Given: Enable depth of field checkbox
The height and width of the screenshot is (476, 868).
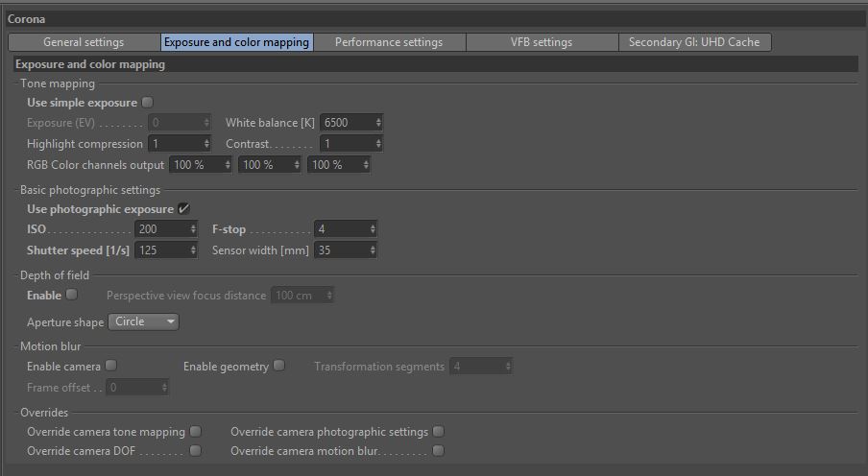Looking at the screenshot, I should tap(71, 296).
